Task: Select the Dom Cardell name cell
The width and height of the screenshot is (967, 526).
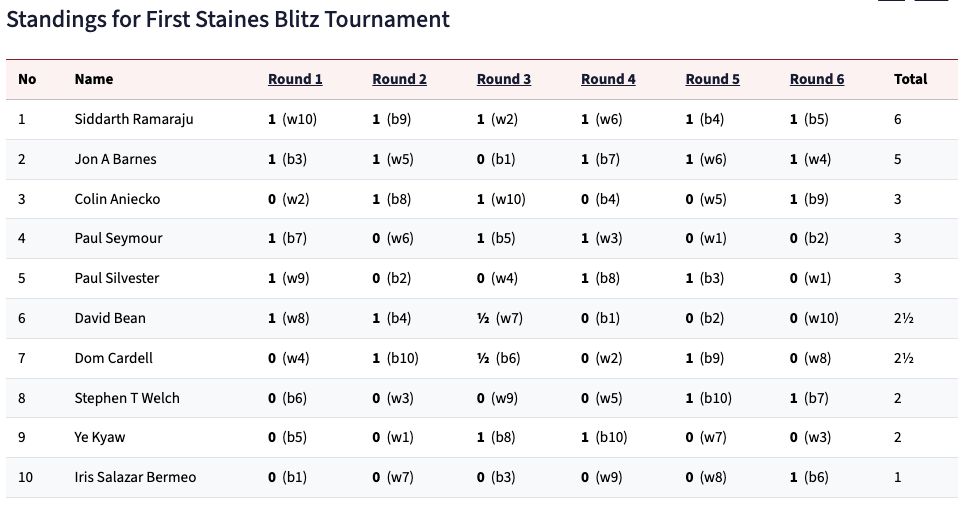Action: click(x=113, y=358)
